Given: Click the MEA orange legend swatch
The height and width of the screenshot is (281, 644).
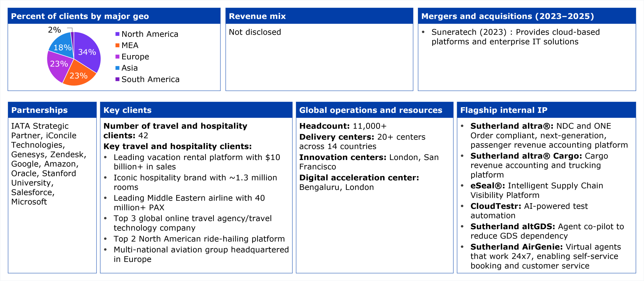Looking at the screenshot, I should click(117, 45).
